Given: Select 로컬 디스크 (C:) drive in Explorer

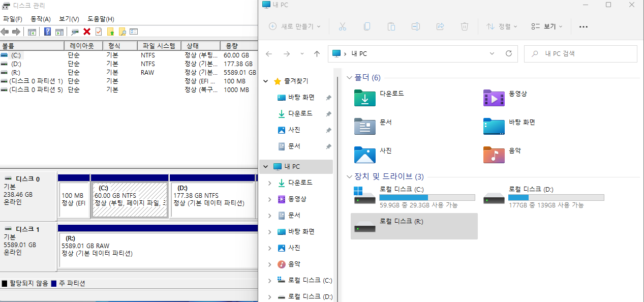Looking at the screenshot, I should click(x=414, y=197).
